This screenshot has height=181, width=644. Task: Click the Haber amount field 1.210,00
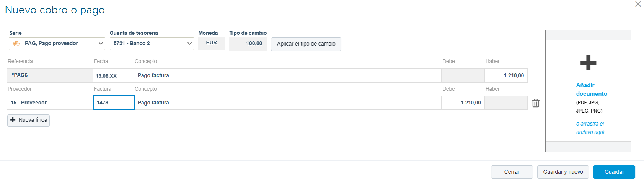click(x=506, y=76)
